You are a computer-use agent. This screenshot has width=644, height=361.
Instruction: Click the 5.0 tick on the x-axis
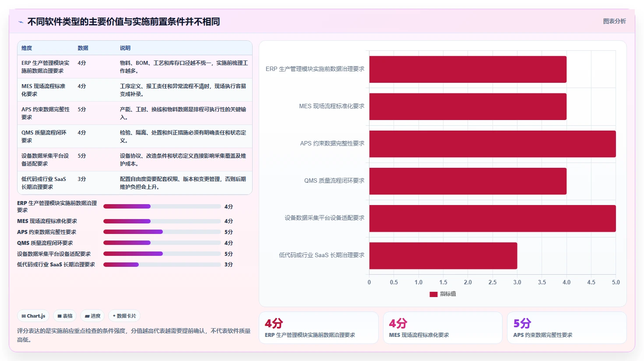coord(616,283)
